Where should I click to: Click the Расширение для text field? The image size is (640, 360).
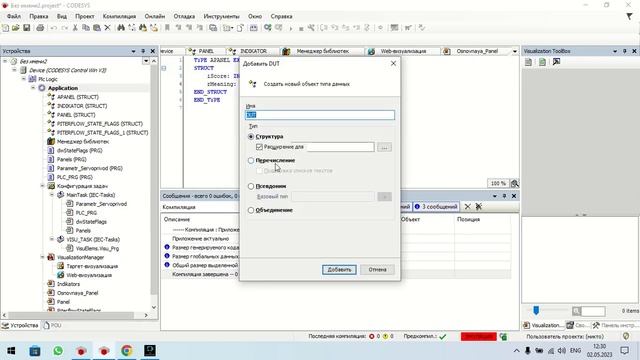340,147
